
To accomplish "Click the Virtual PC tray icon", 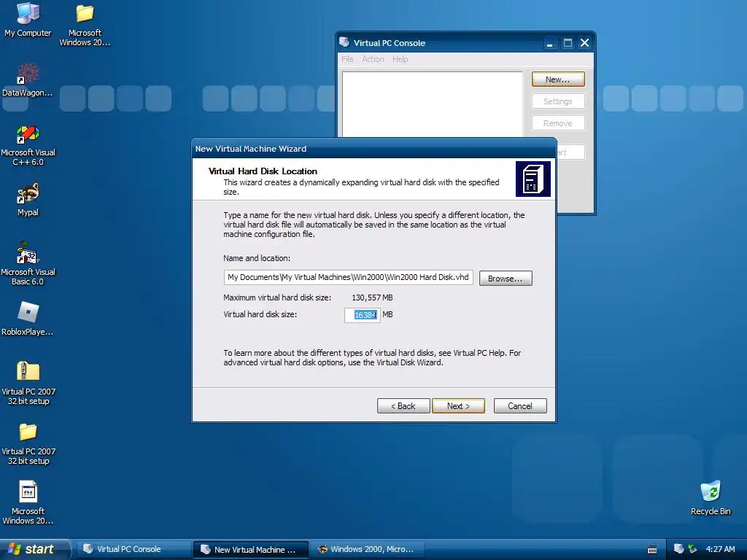I will (679, 549).
